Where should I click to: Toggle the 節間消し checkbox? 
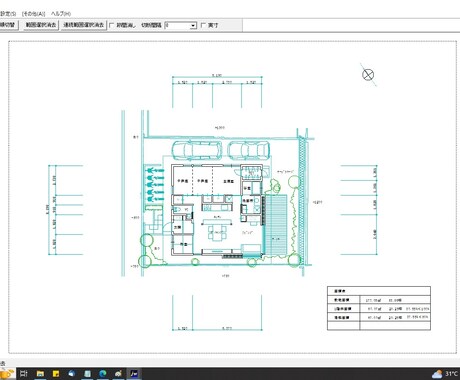coord(112,25)
